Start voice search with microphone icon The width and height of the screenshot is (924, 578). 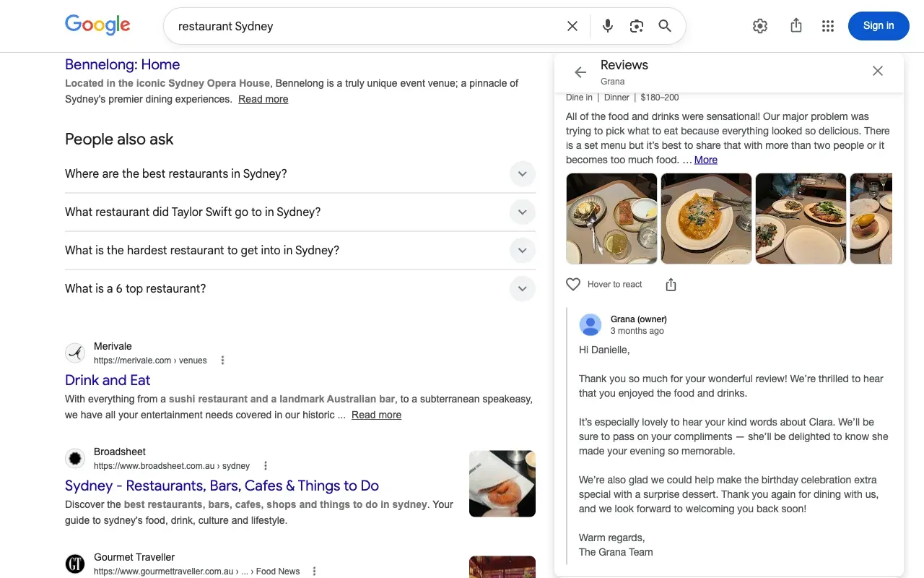coord(608,26)
